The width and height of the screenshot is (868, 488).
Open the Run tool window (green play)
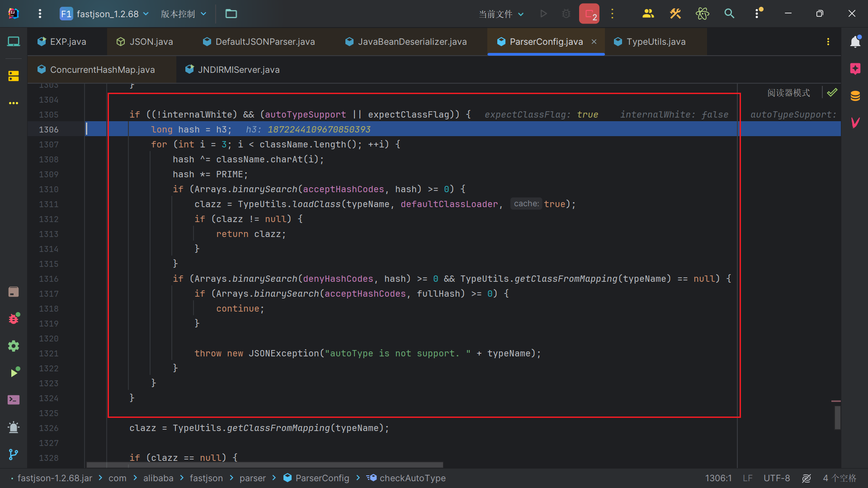click(x=14, y=372)
